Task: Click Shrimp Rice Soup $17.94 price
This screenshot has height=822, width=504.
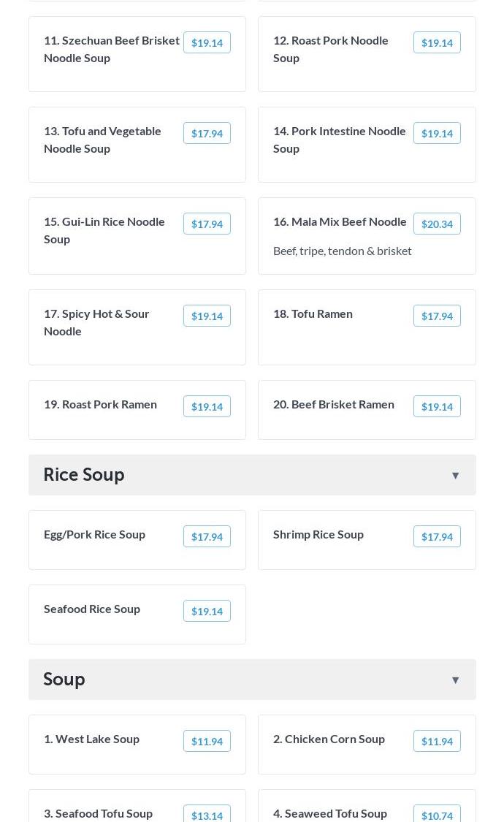Action: point(437,537)
